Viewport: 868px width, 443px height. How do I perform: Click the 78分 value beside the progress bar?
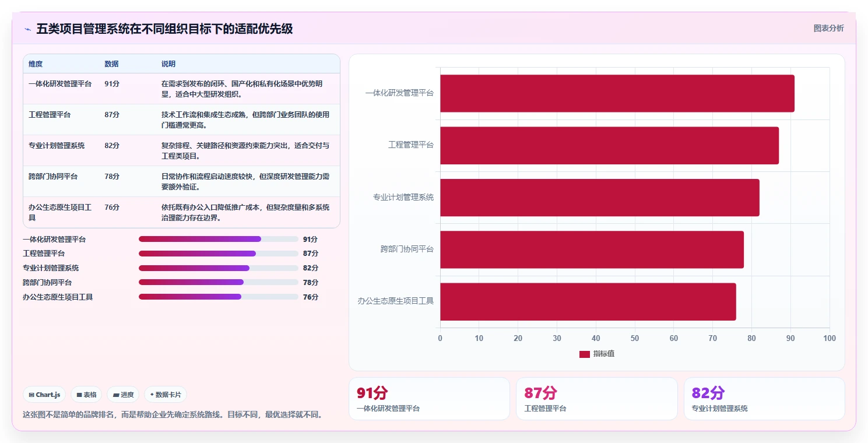pyautogui.click(x=311, y=283)
